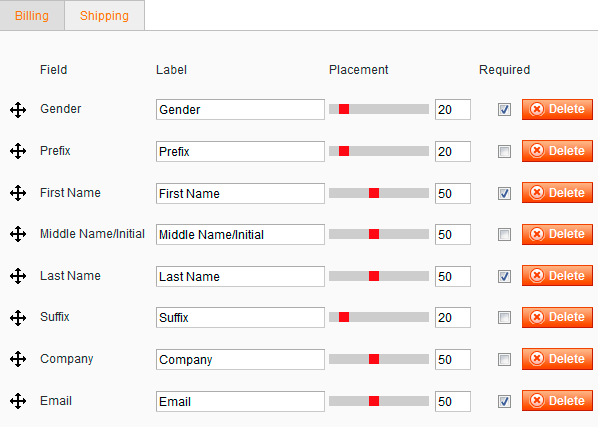Click the move handle icon for Prefix
The height and width of the screenshot is (427, 598).
coord(18,151)
